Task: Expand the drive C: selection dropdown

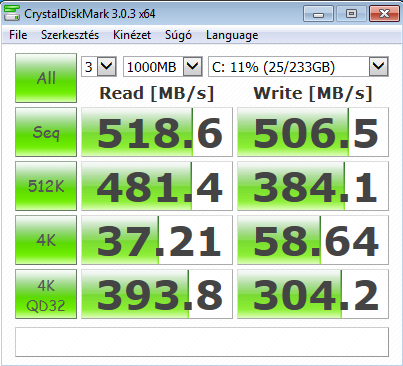Action: tap(379, 67)
